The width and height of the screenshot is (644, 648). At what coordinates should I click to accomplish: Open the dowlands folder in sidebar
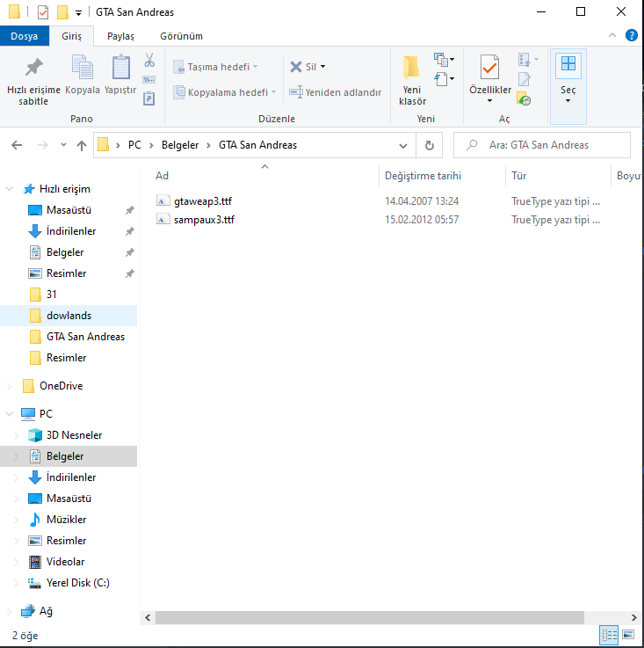pyautogui.click(x=69, y=316)
